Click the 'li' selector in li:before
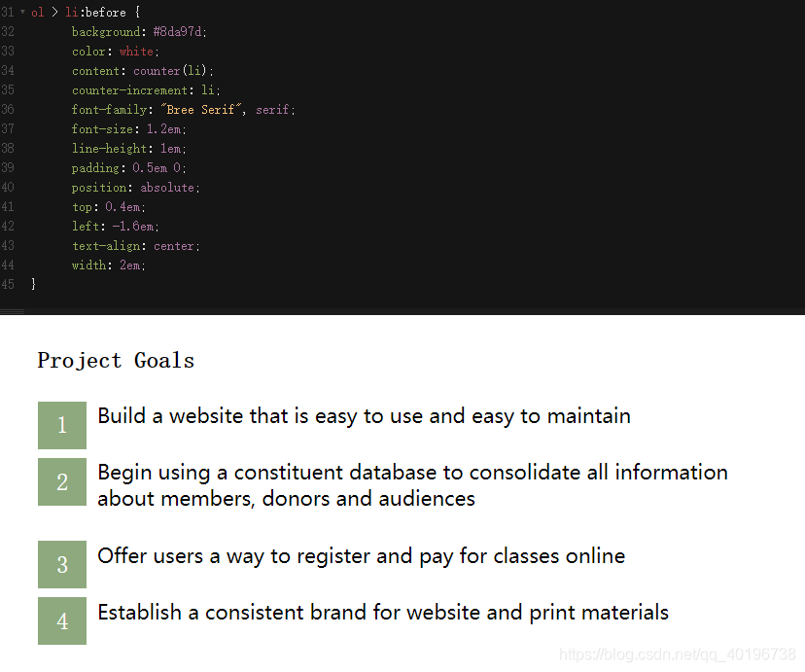 (71, 13)
